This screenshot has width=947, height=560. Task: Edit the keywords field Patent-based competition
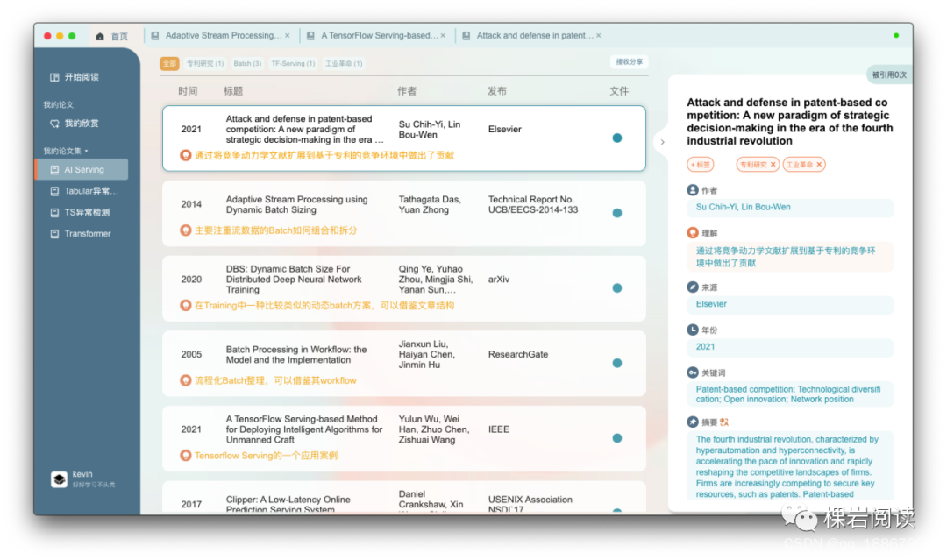tap(790, 394)
